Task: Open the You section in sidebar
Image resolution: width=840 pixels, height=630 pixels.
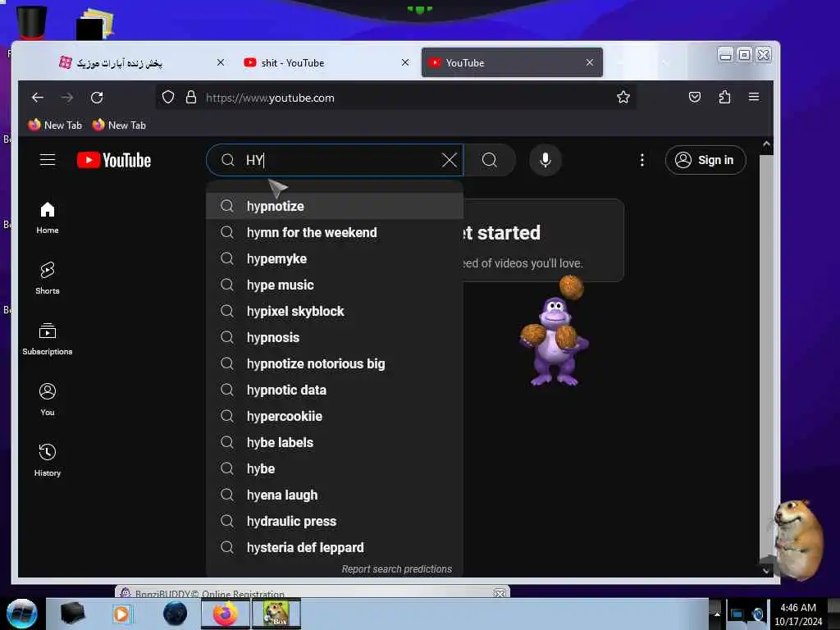Action: (x=47, y=399)
